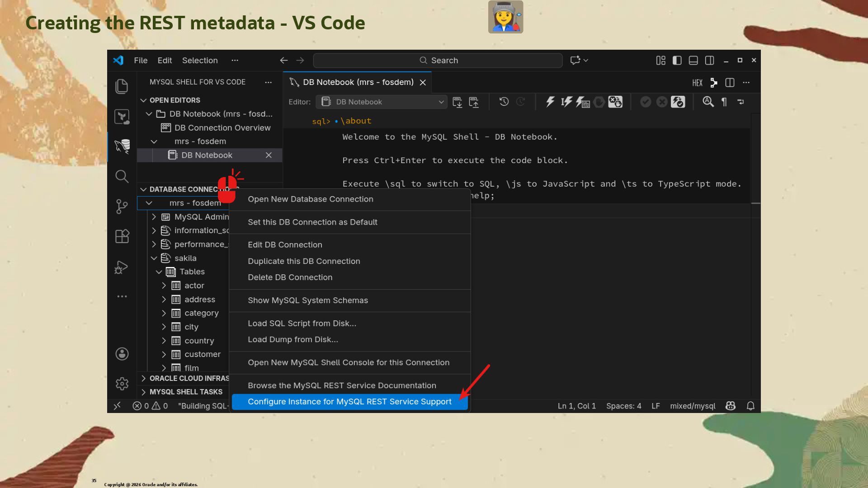Click the execute script lightning icon
Screen dimensions: 868x488
pos(550,102)
